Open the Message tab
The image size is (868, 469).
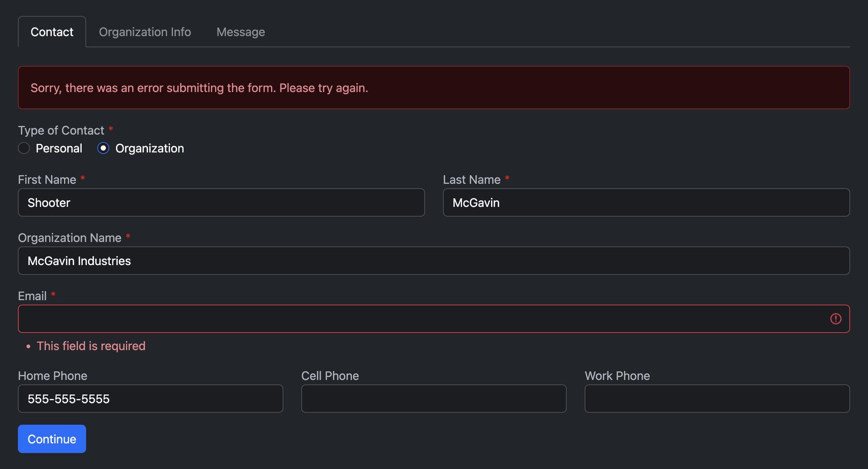(241, 32)
